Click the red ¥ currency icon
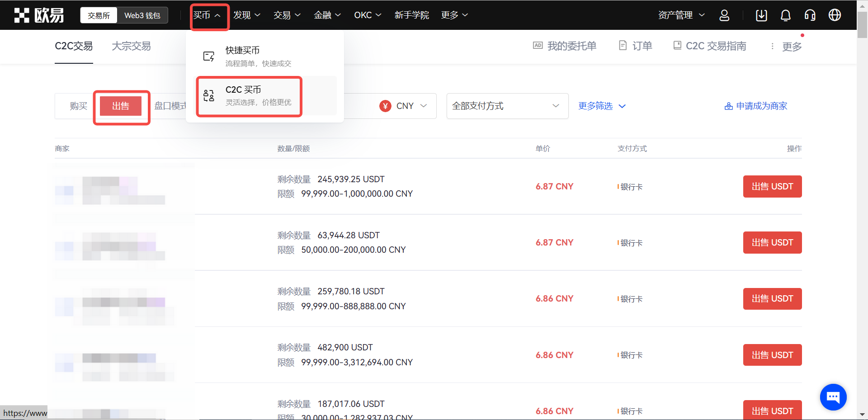Screen dimensions: 868x420 click(x=385, y=106)
